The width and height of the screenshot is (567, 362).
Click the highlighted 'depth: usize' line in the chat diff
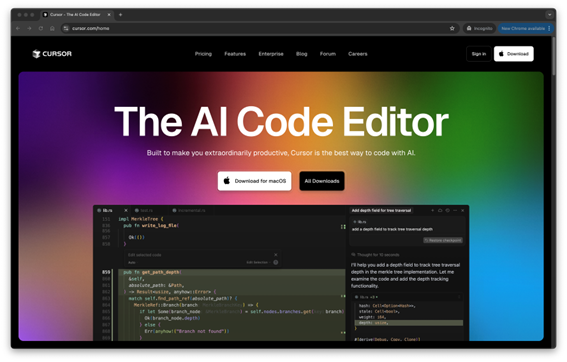(x=409, y=323)
